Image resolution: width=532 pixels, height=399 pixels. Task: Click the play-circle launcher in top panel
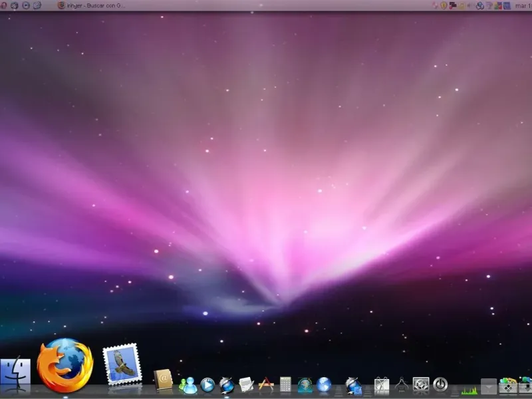(26, 5)
